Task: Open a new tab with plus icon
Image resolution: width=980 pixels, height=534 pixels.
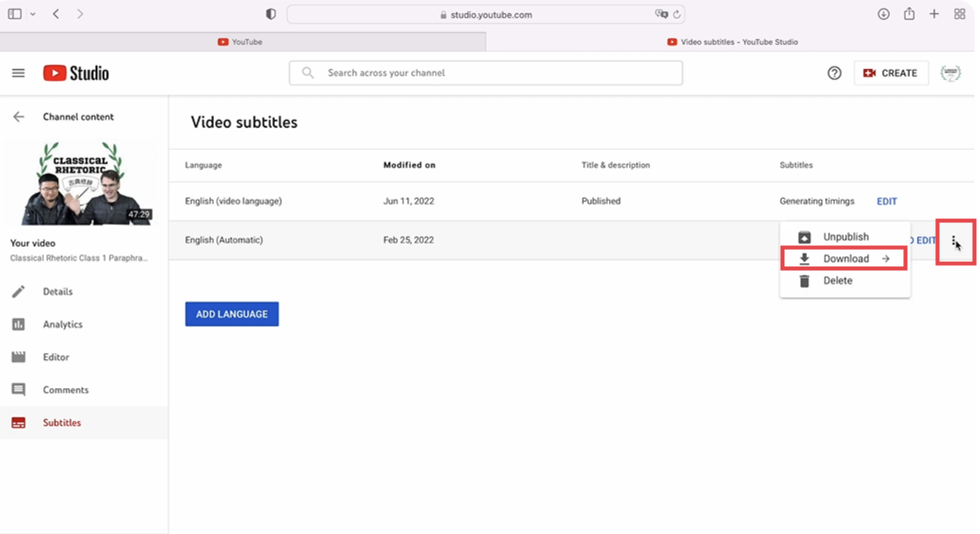Action: [934, 15]
